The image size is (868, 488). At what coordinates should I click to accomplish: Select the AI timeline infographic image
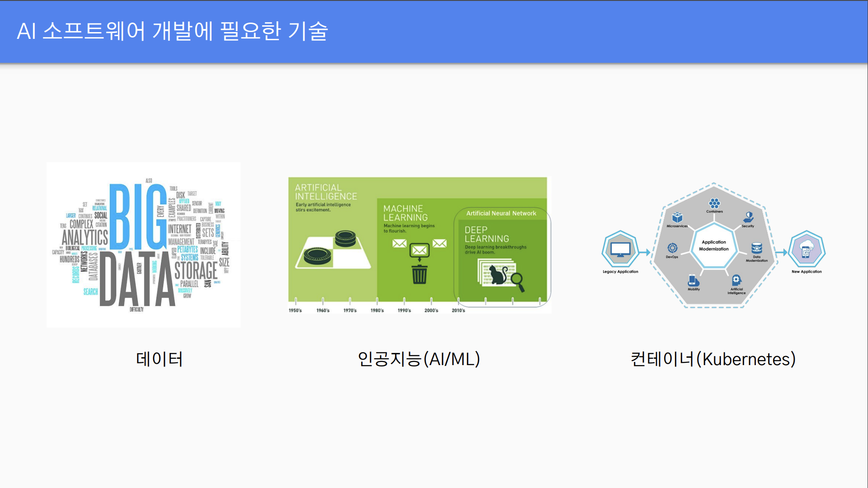[419, 244]
